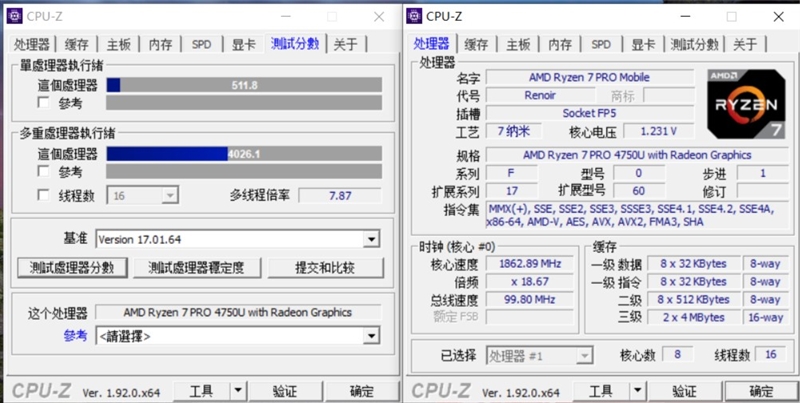
Task: Click the multi-thread score bar showing 4026.1
Action: click(244, 154)
